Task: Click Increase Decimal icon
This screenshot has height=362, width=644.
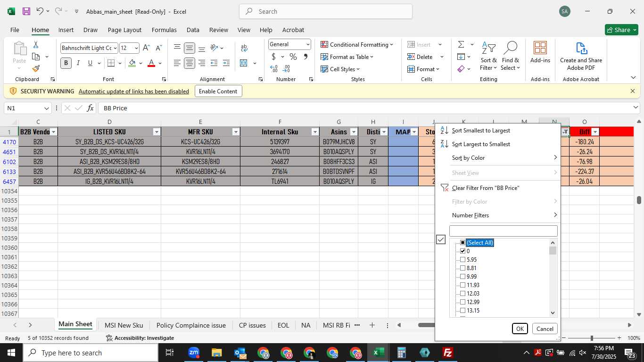Action: pos(274,69)
